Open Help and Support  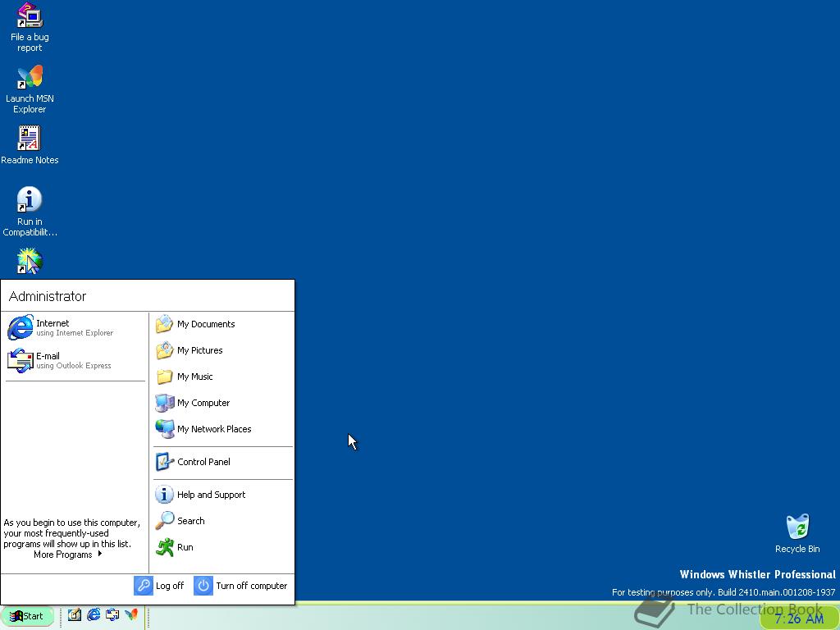(223, 495)
